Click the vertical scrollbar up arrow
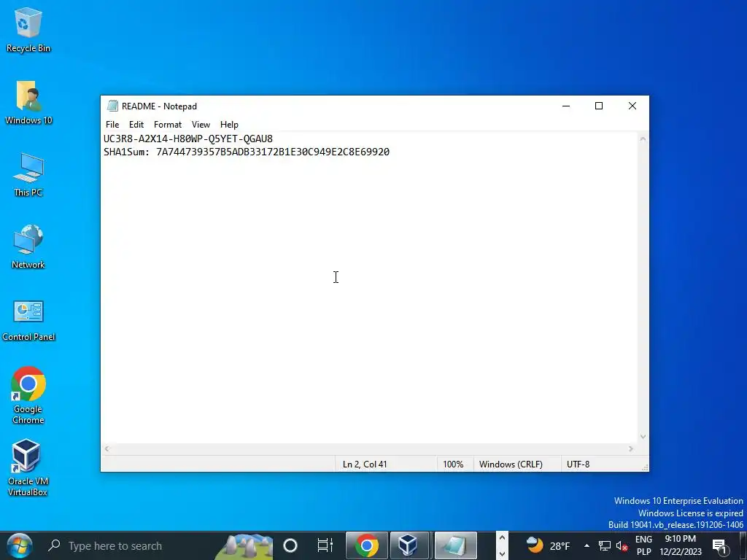The image size is (747, 560). (643, 139)
